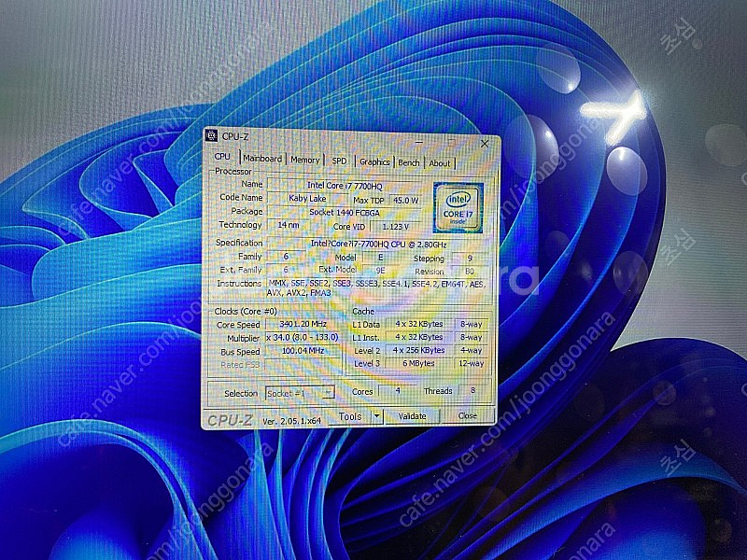Click the Technology value 14 nm
This screenshot has height=560, width=747.
(x=289, y=225)
